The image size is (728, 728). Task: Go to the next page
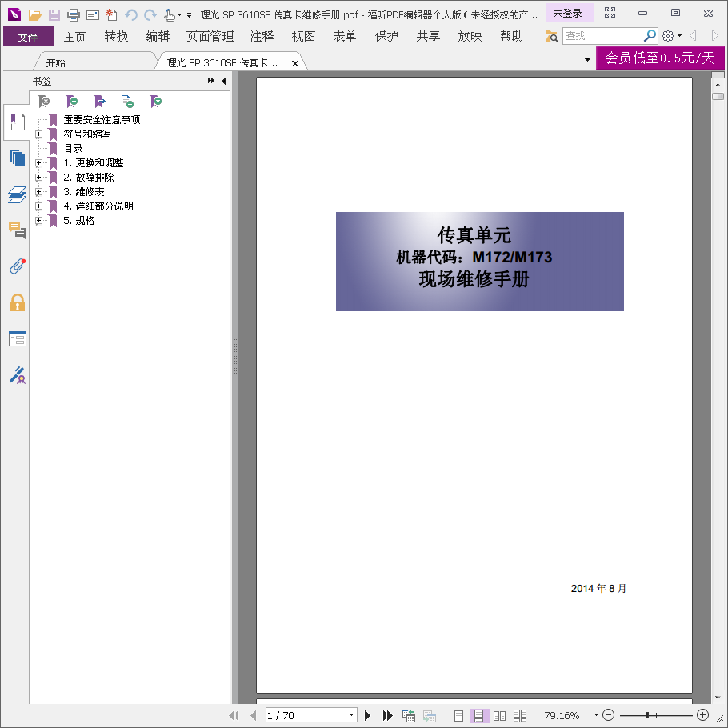point(368,715)
